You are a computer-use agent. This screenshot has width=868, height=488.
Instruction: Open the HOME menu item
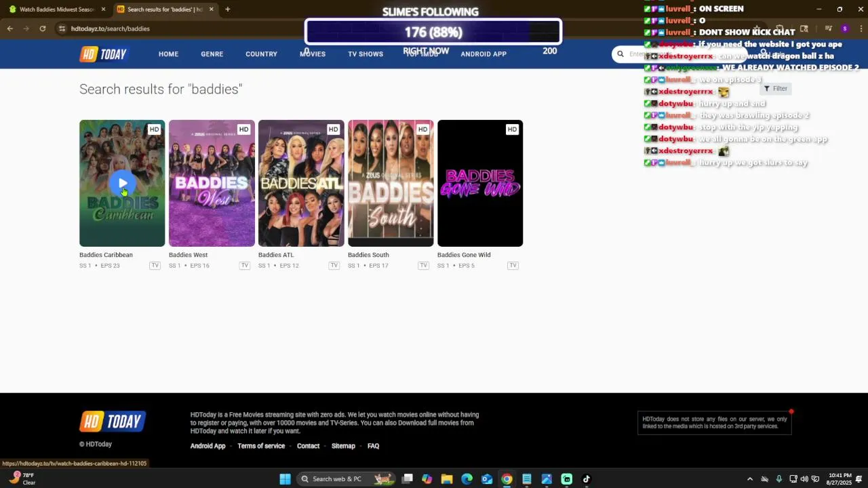pos(168,54)
